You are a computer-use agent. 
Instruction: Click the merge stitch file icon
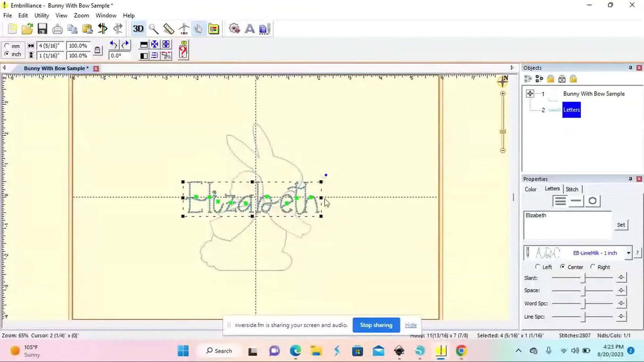coord(264,29)
